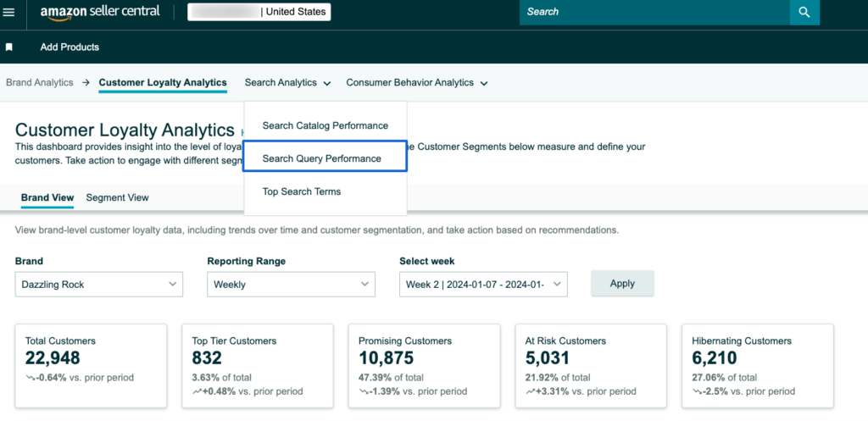
Task: Expand the Consumer Behavior Analytics menu
Action: pyautogui.click(x=417, y=82)
